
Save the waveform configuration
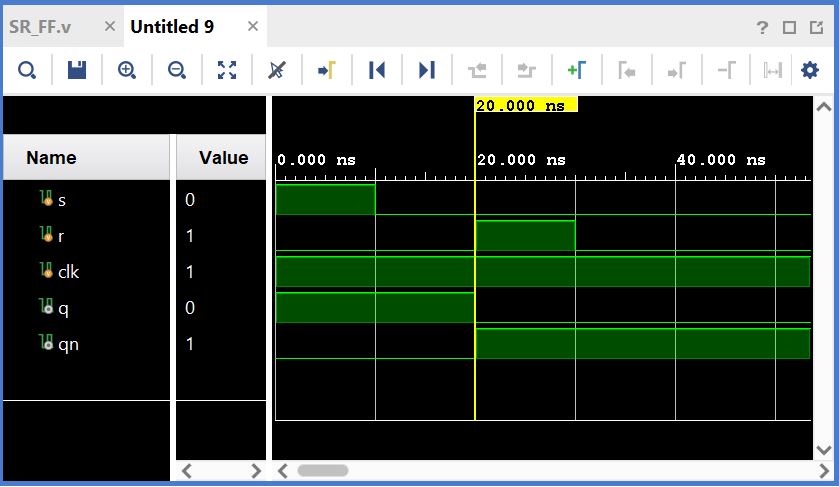(77, 70)
